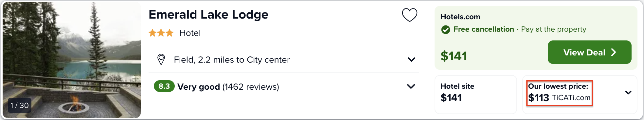This screenshot has height=120, width=644.
Task: Click the three-star hotel rating
Action: [x=161, y=33]
